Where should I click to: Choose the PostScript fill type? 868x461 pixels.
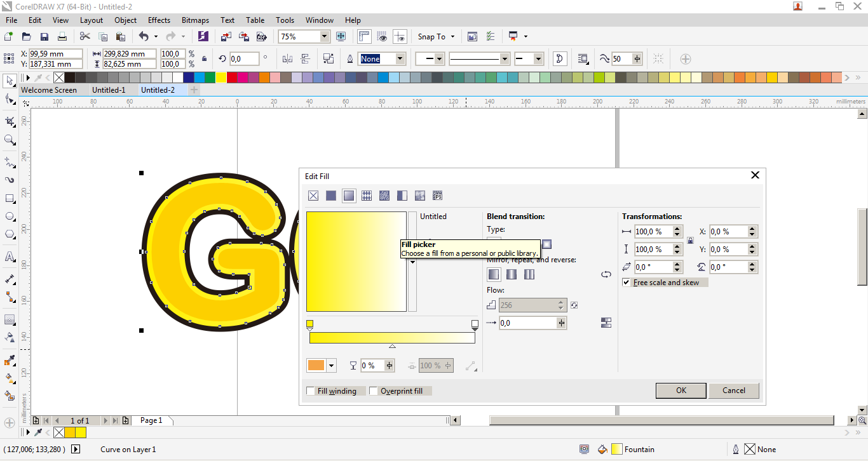click(x=438, y=196)
